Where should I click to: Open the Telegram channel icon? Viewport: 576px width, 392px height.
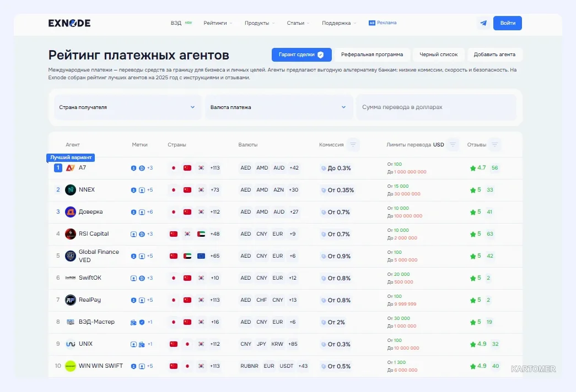[x=483, y=23]
